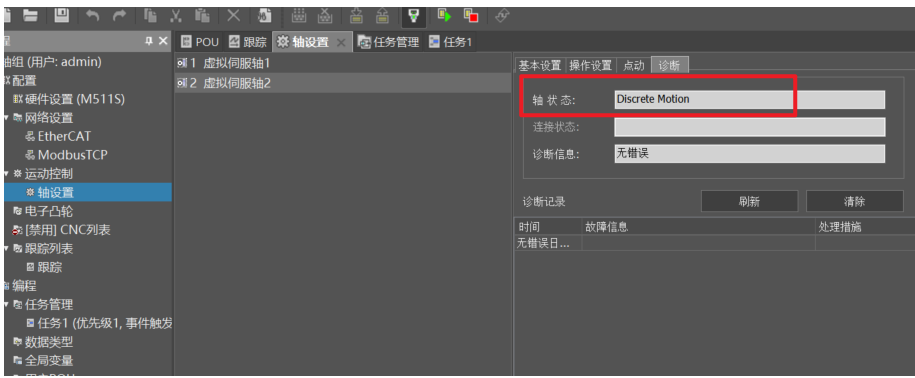Viewport: 915px width, 378px height.
Task: Collapse the 运动控制 tree node
Action: pyautogui.click(x=6, y=174)
